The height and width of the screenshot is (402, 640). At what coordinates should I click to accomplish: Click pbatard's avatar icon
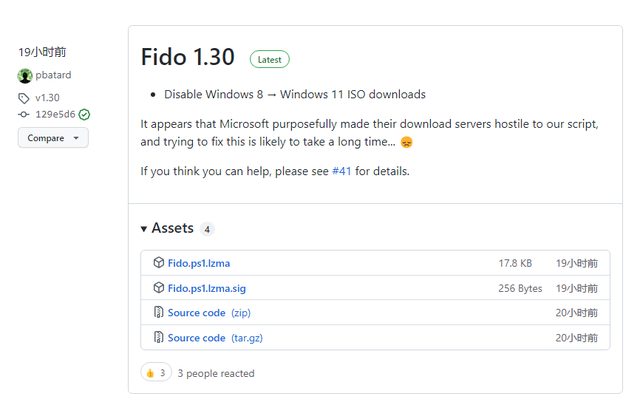[x=25, y=76]
